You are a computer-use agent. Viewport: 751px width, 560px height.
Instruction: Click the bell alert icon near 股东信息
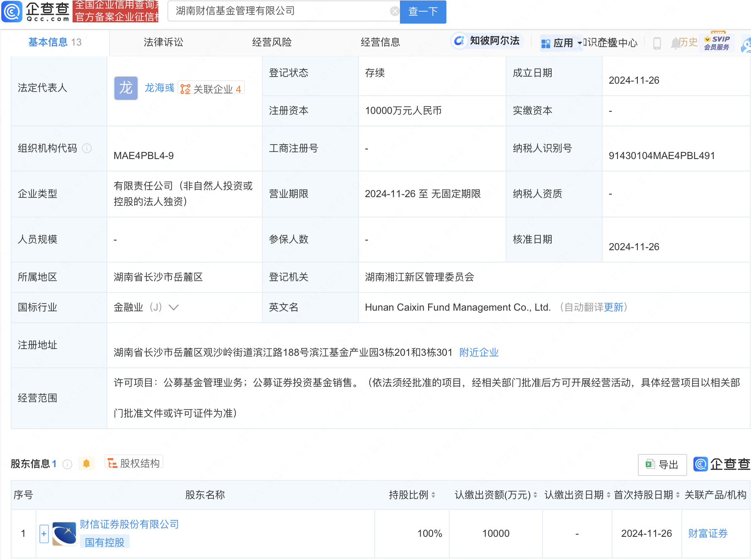click(86, 463)
